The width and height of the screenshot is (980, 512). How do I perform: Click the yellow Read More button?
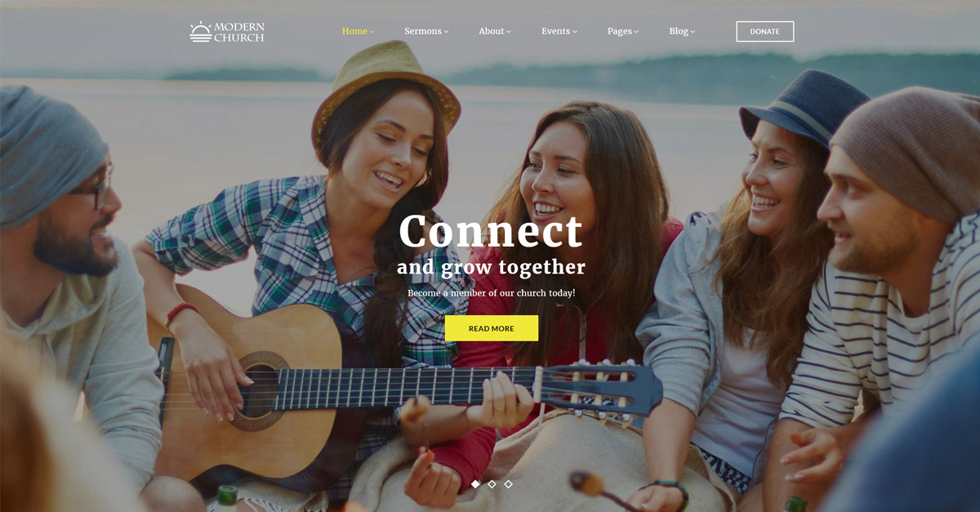coord(492,328)
